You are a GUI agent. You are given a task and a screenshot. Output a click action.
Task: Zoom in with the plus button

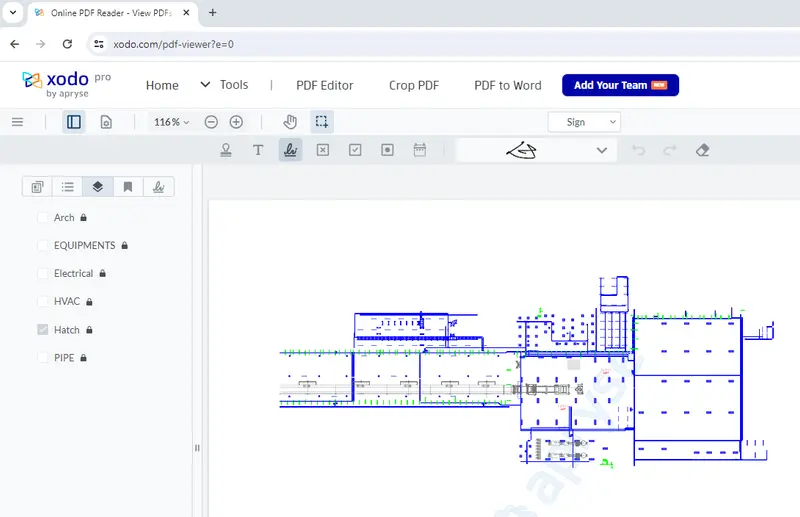[x=236, y=122]
